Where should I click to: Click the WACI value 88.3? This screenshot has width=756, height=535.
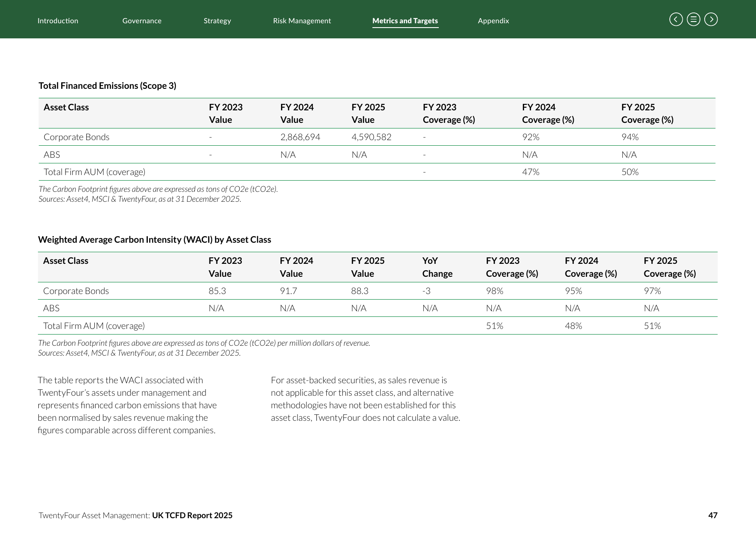tap(360, 291)
